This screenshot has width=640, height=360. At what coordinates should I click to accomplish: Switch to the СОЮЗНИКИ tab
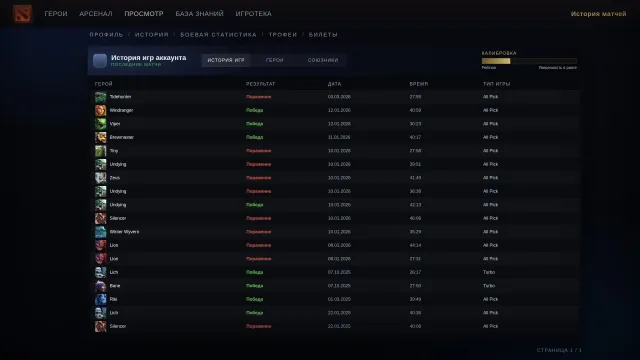[x=323, y=60]
